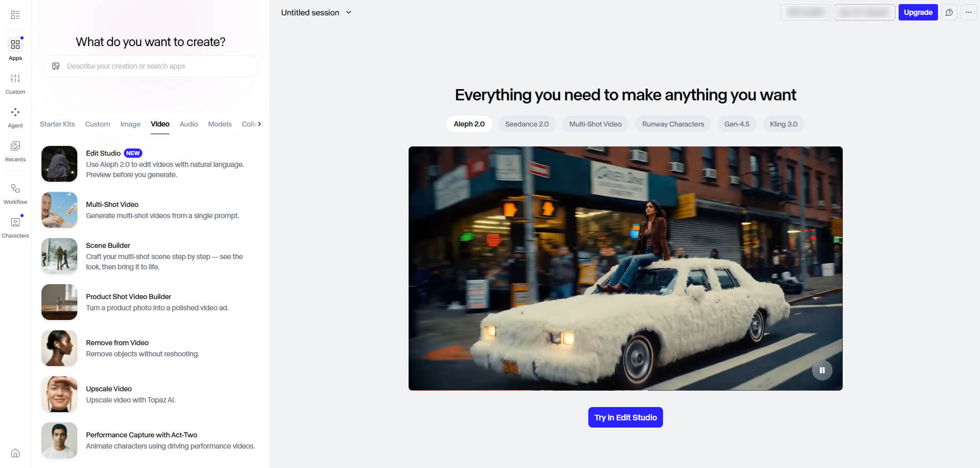Select the Kling 3.0 pill
The image size is (980, 468).
point(783,124)
